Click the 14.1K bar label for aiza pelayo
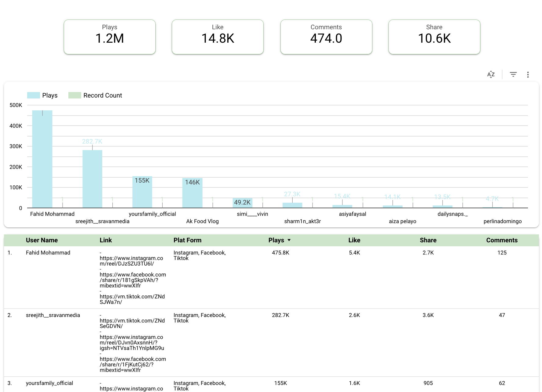The height and width of the screenshot is (392, 542). click(392, 197)
